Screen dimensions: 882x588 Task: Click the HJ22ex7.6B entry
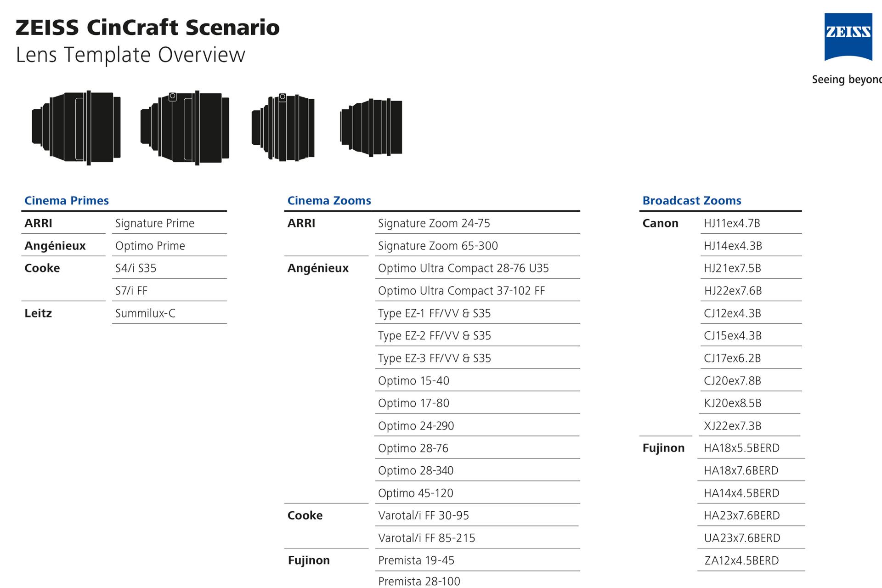point(733,291)
